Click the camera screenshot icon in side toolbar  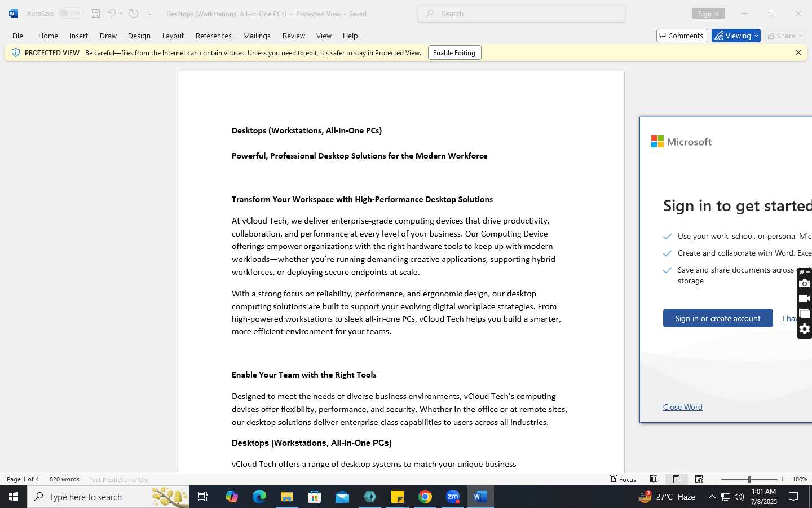coord(805,283)
